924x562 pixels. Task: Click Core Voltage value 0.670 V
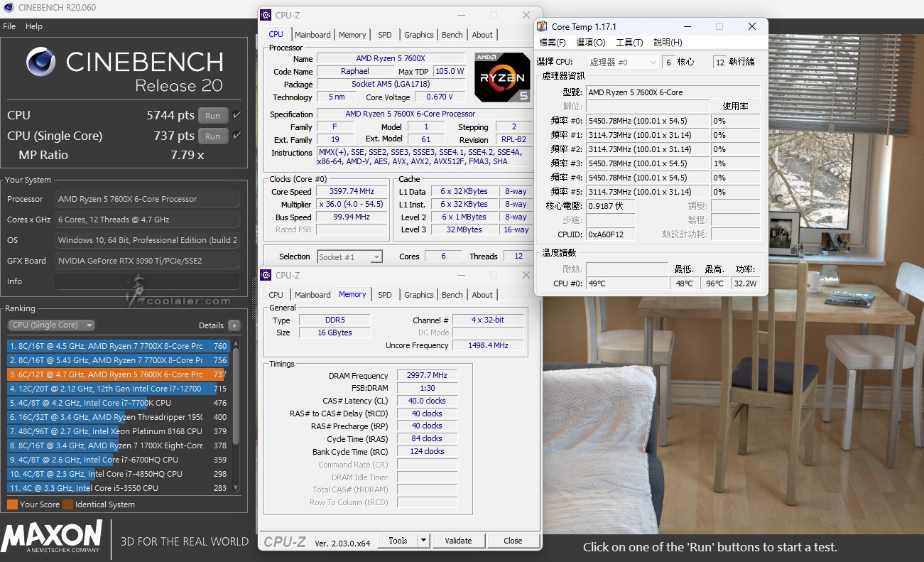(440, 97)
